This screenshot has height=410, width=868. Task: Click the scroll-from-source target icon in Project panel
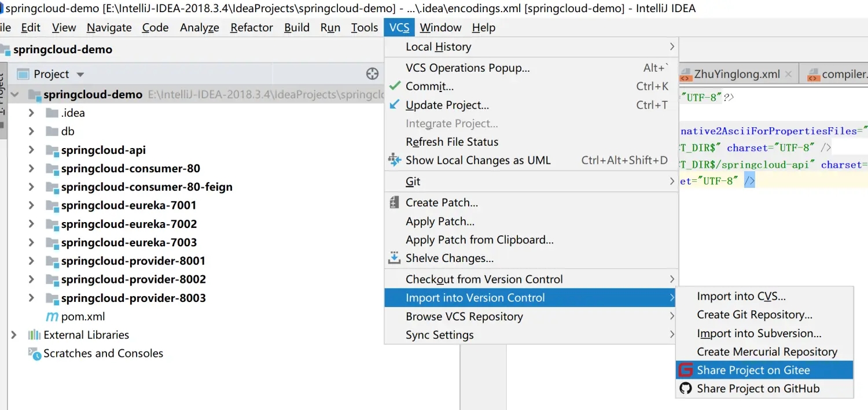373,74
